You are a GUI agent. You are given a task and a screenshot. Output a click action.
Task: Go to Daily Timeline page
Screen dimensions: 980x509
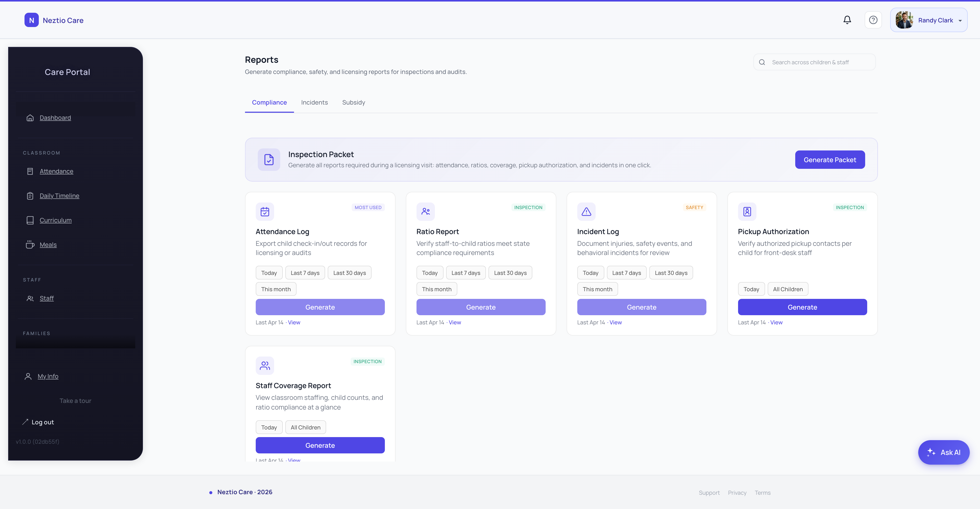coord(59,196)
